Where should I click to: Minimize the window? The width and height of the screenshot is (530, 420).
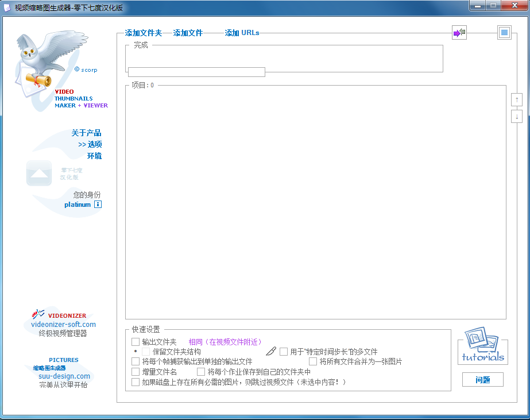(x=478, y=5)
